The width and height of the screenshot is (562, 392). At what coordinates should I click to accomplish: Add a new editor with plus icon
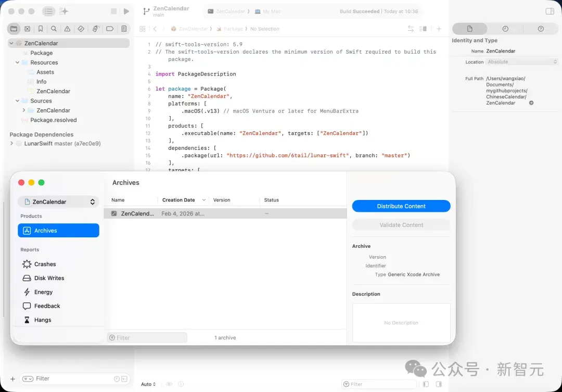(x=439, y=29)
